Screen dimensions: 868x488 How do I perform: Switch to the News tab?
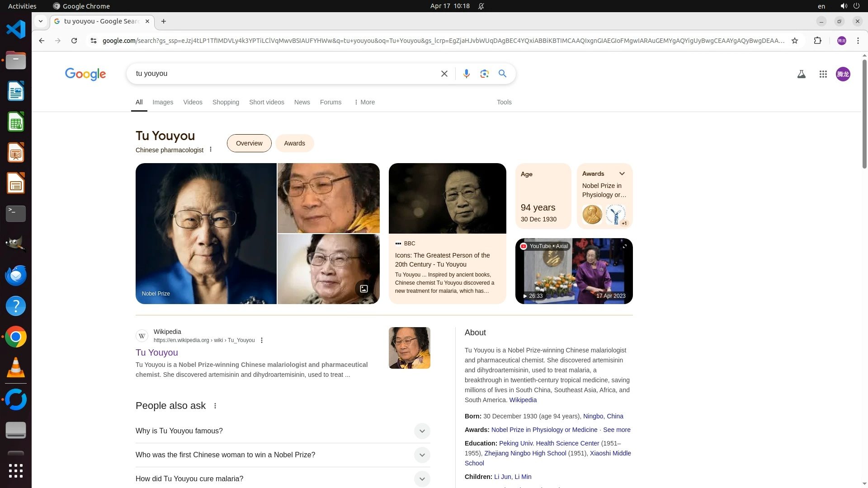point(302,102)
